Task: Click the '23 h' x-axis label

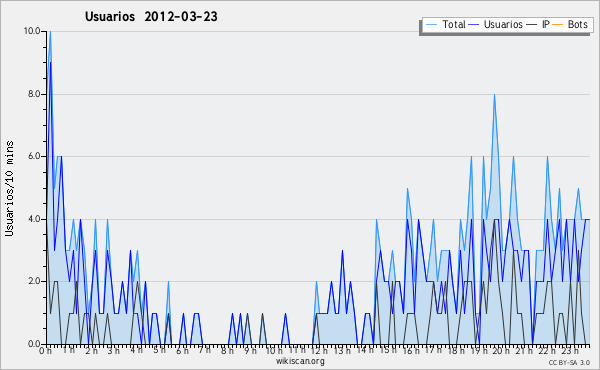Action: point(569,350)
